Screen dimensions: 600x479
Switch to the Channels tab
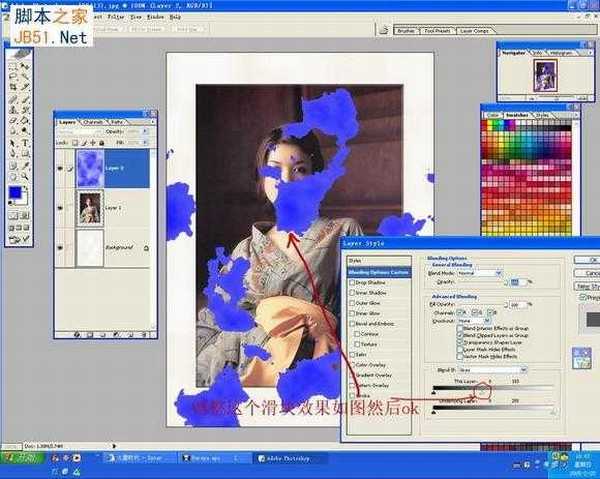93,122
